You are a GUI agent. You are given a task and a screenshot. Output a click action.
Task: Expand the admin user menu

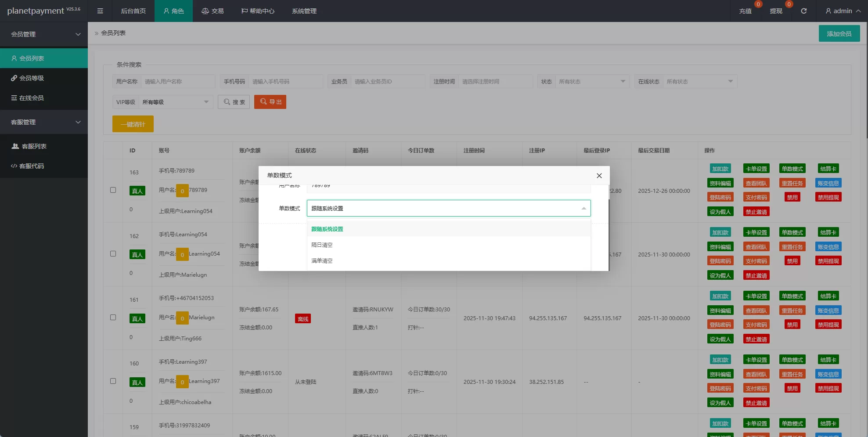pos(843,11)
